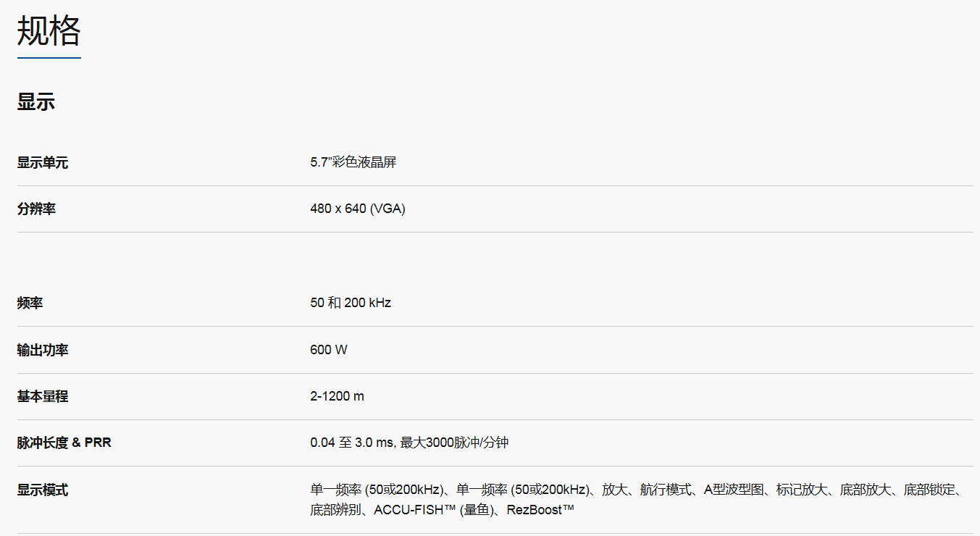Click the 规格 page heading
This screenshot has width=980, height=536.
pyautogui.click(x=49, y=31)
